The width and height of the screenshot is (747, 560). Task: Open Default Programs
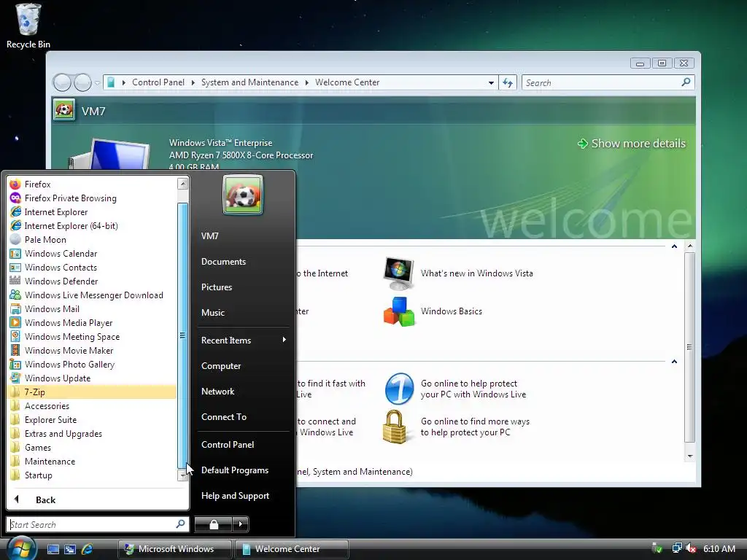(243, 470)
